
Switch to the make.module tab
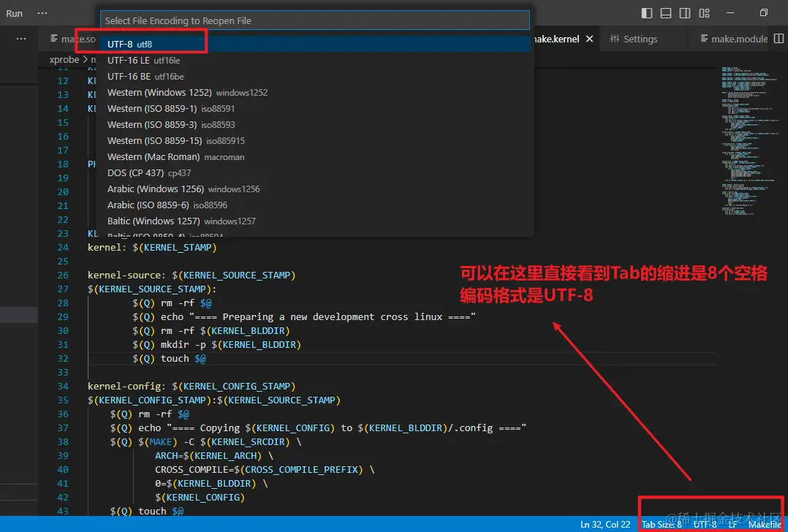point(734,39)
